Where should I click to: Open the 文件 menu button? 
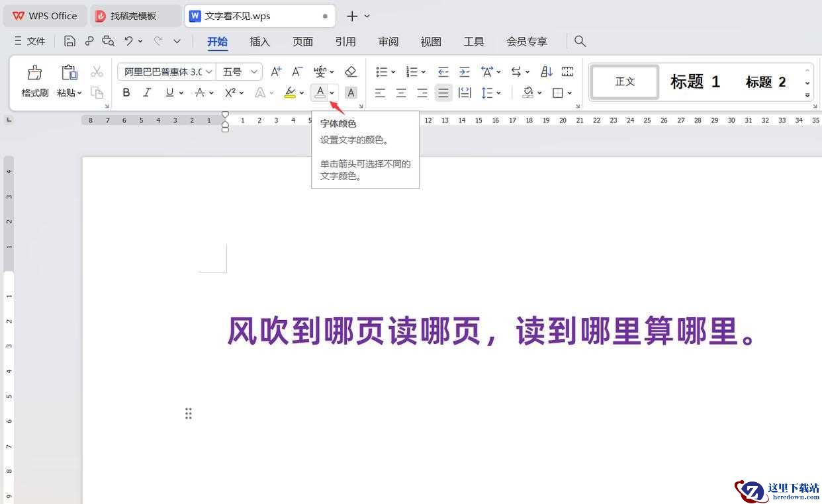[x=30, y=41]
